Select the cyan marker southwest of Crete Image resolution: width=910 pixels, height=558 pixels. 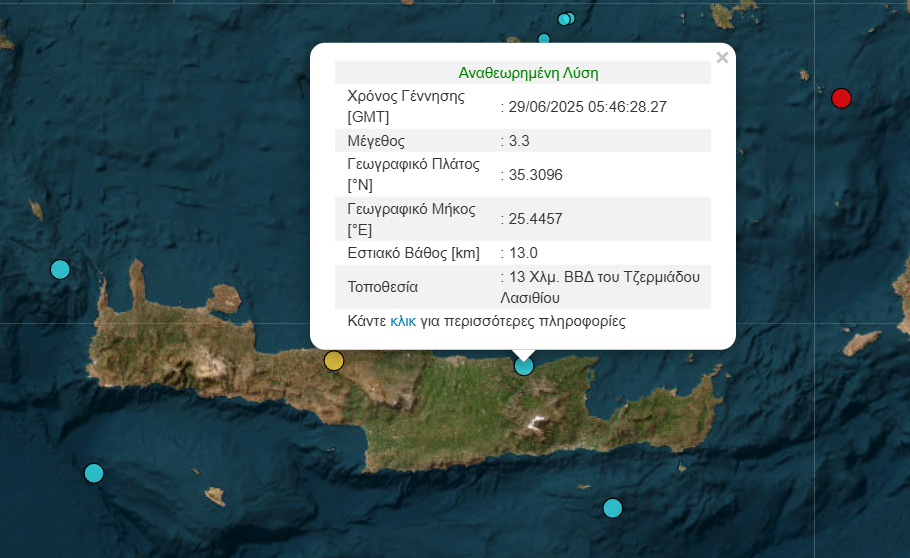[94, 473]
